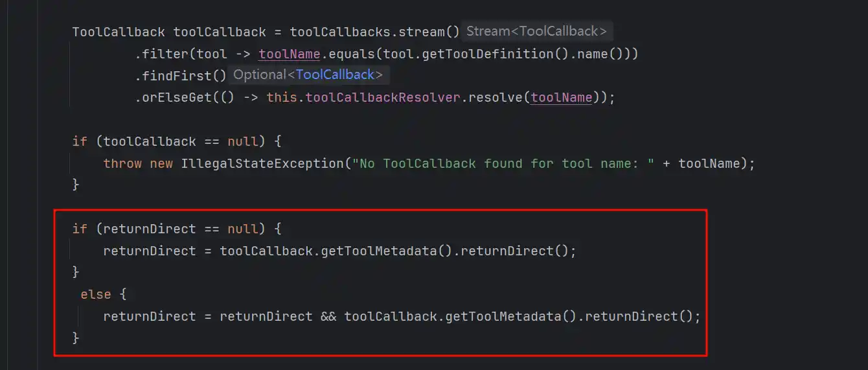868x370 pixels.
Task: Click the new keyword before IllegalStateException
Action: click(x=161, y=163)
